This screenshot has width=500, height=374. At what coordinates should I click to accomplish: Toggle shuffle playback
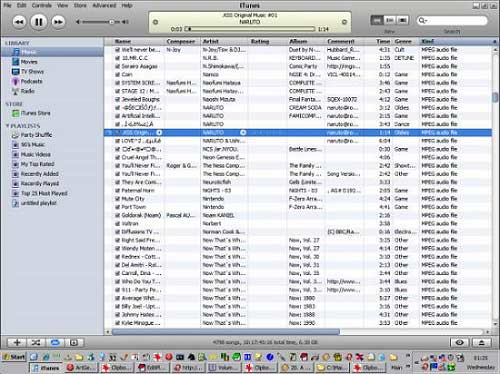36,342
